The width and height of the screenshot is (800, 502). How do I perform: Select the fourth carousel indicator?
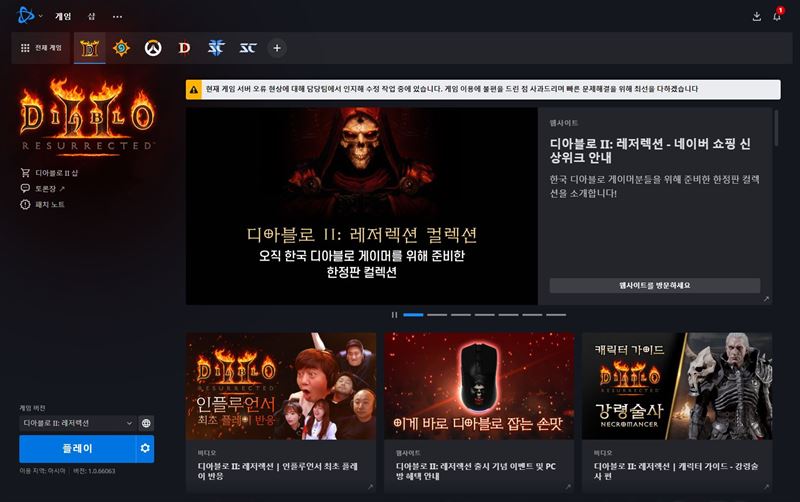(485, 315)
